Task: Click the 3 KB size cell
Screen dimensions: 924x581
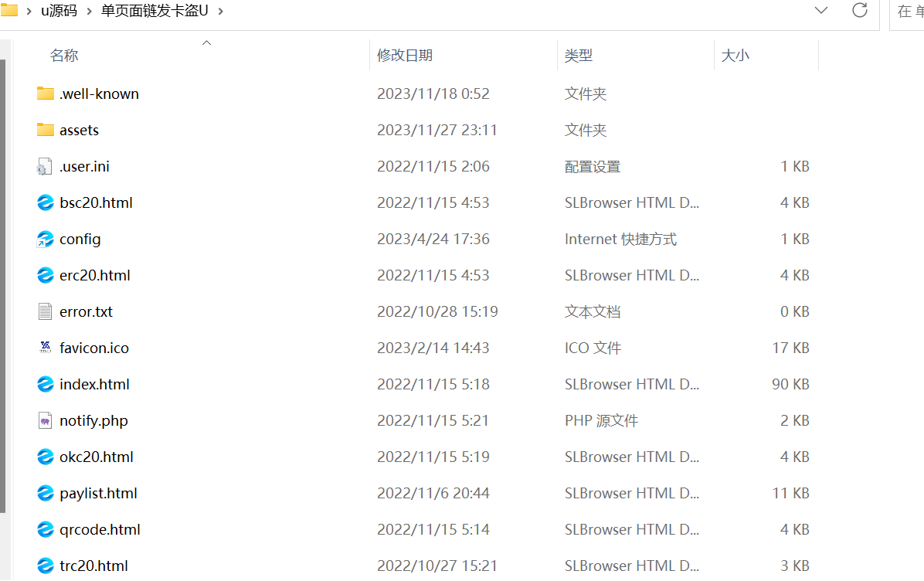Action: 794,566
